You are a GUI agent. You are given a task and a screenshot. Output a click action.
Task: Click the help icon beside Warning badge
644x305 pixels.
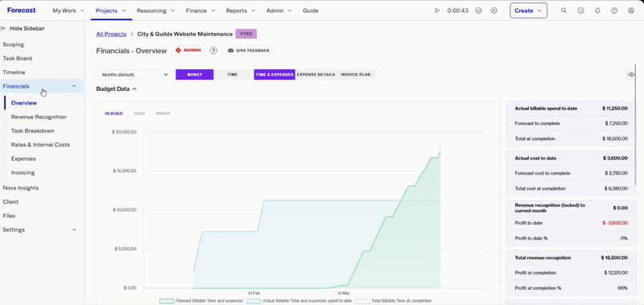(213, 51)
